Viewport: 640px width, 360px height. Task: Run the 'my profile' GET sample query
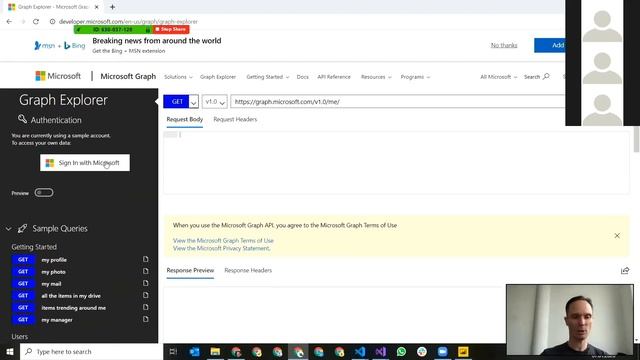23,260
